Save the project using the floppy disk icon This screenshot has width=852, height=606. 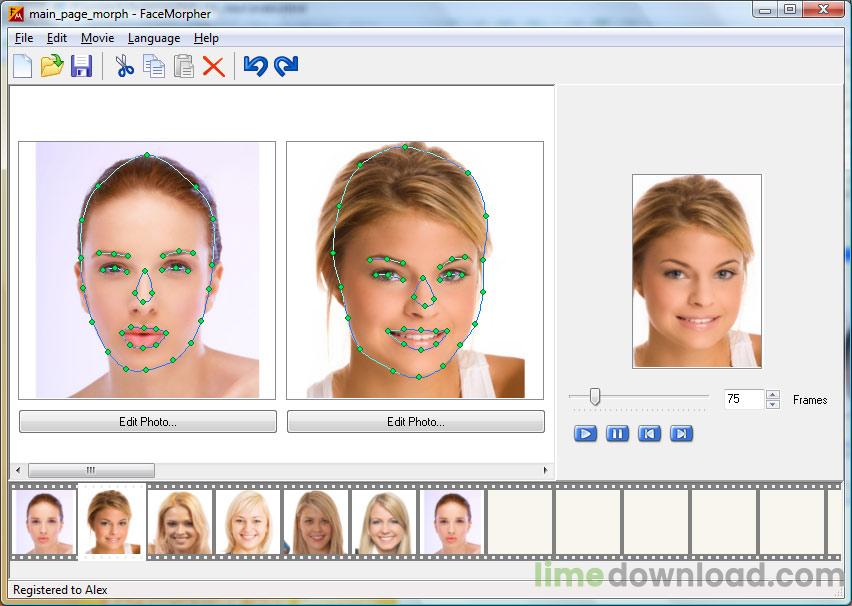pos(82,67)
